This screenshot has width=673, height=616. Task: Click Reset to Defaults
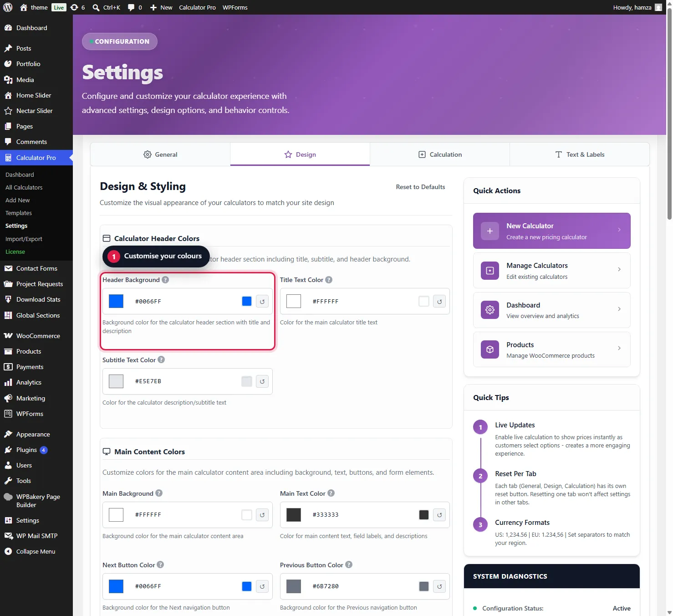pyautogui.click(x=420, y=187)
